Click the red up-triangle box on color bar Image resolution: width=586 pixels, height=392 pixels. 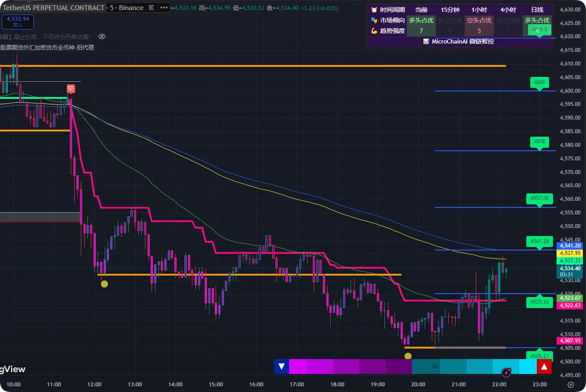click(x=544, y=366)
